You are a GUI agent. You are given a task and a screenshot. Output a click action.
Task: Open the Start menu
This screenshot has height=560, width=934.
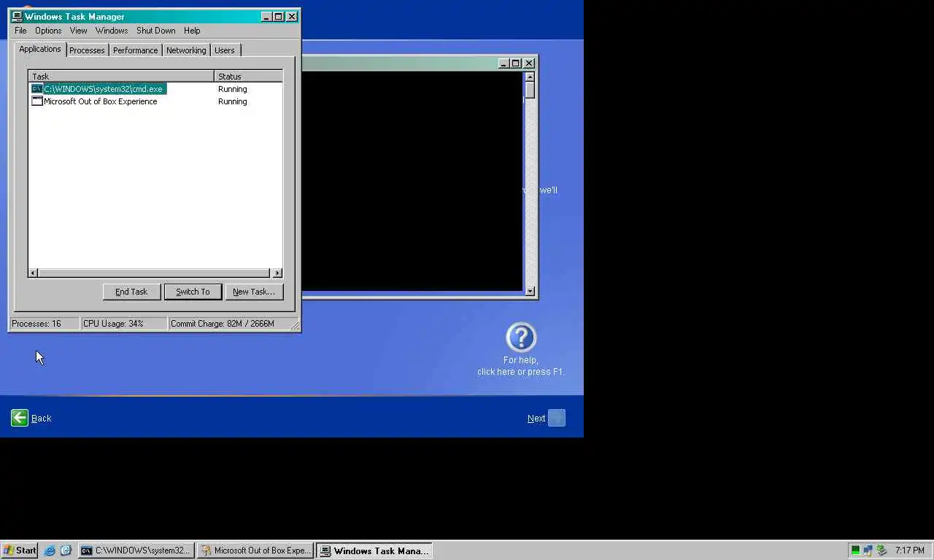pos(20,551)
